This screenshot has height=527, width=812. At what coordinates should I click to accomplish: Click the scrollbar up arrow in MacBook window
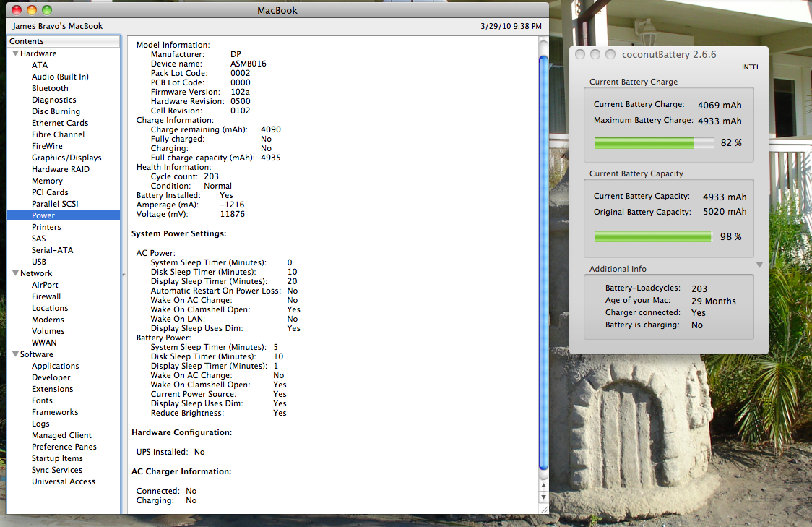(543, 486)
